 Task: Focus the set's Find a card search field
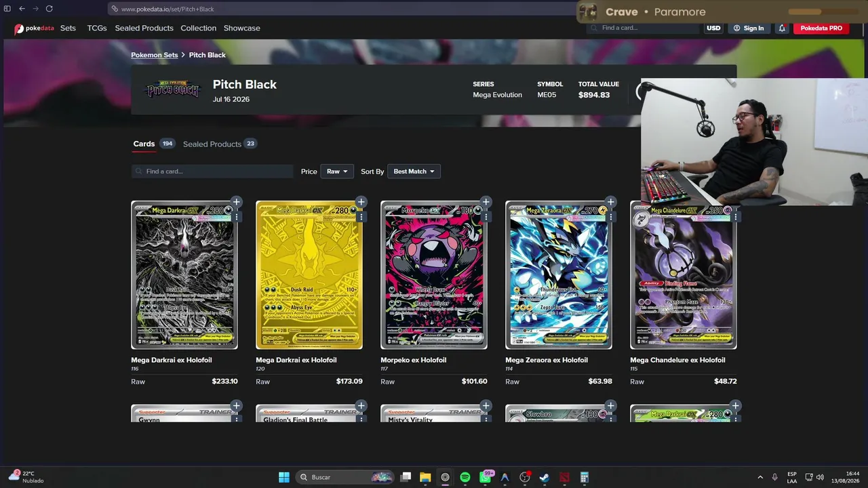pos(212,171)
